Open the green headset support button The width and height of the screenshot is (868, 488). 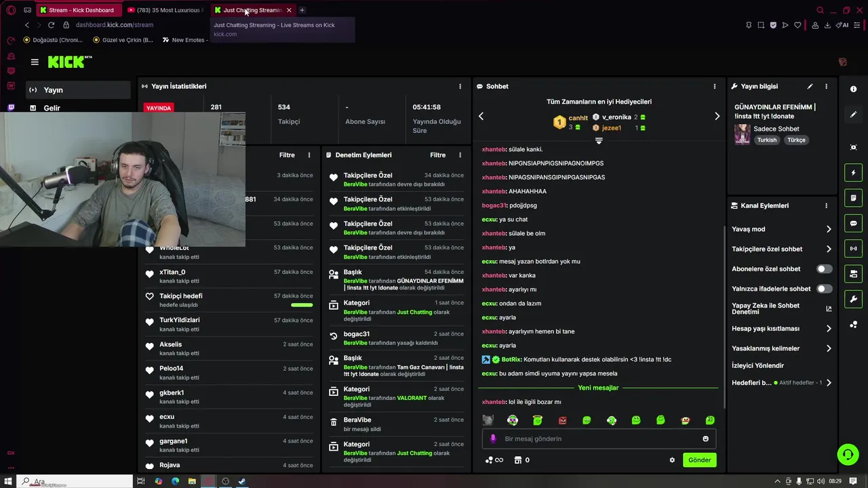(x=848, y=454)
